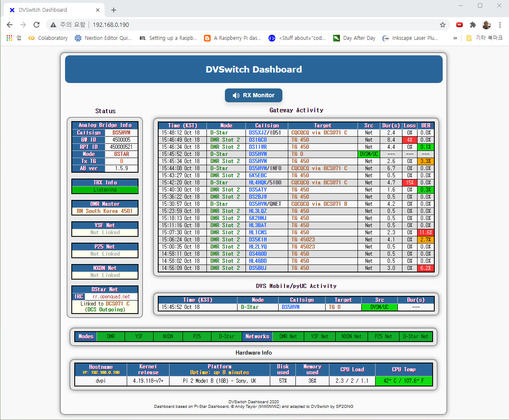The height and width of the screenshot is (420, 509).
Task: Click callsign DS5XJZ in Gateway Activity
Action: point(258,132)
